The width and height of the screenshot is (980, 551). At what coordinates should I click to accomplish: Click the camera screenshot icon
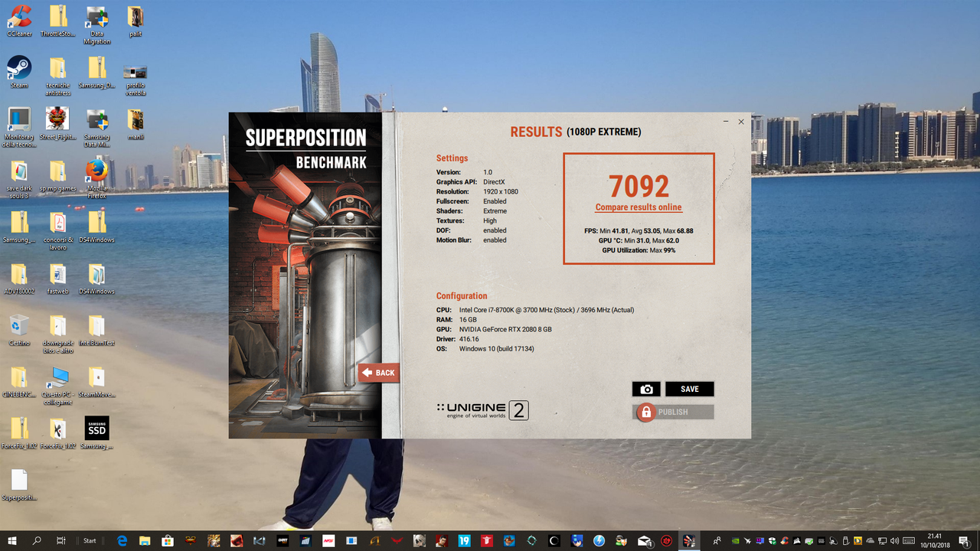(x=646, y=389)
